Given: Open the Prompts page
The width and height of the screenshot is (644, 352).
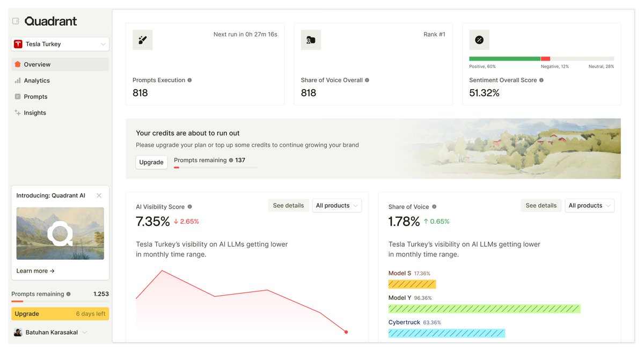Looking at the screenshot, I should click(x=60, y=97).
